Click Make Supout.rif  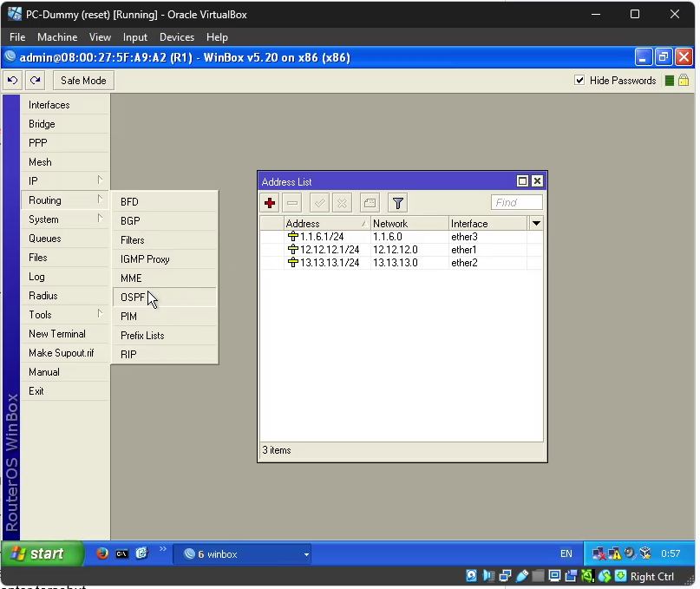pos(65,353)
